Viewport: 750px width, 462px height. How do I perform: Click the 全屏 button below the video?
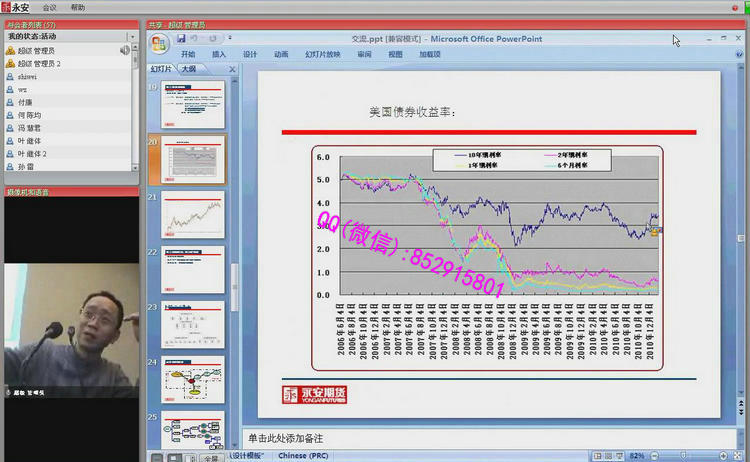point(211,458)
